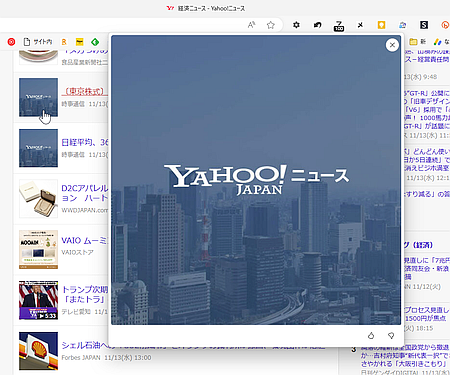Open the サイト内 bookmark
Image resolution: width=450 pixels, height=375 pixels.
pyautogui.click(x=38, y=42)
